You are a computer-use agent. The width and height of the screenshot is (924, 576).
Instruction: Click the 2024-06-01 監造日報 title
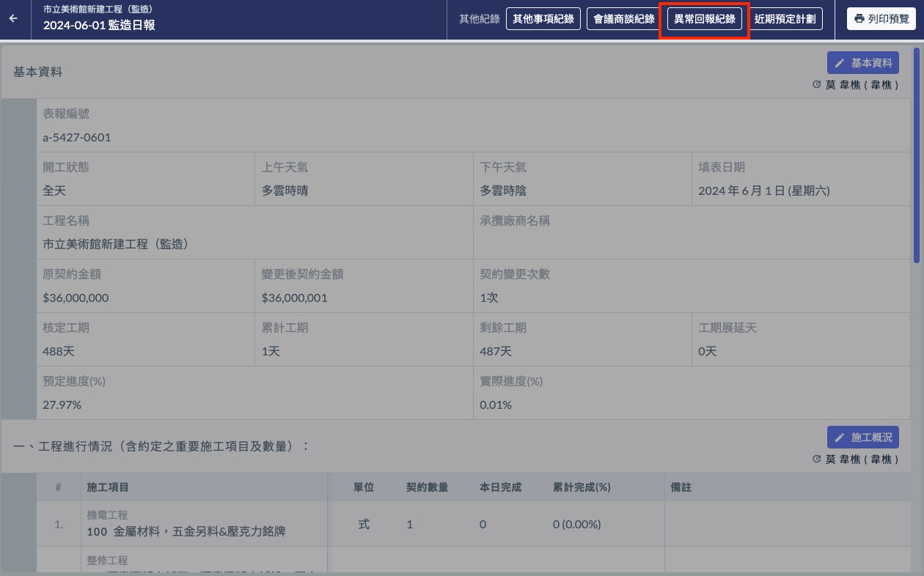coord(99,26)
